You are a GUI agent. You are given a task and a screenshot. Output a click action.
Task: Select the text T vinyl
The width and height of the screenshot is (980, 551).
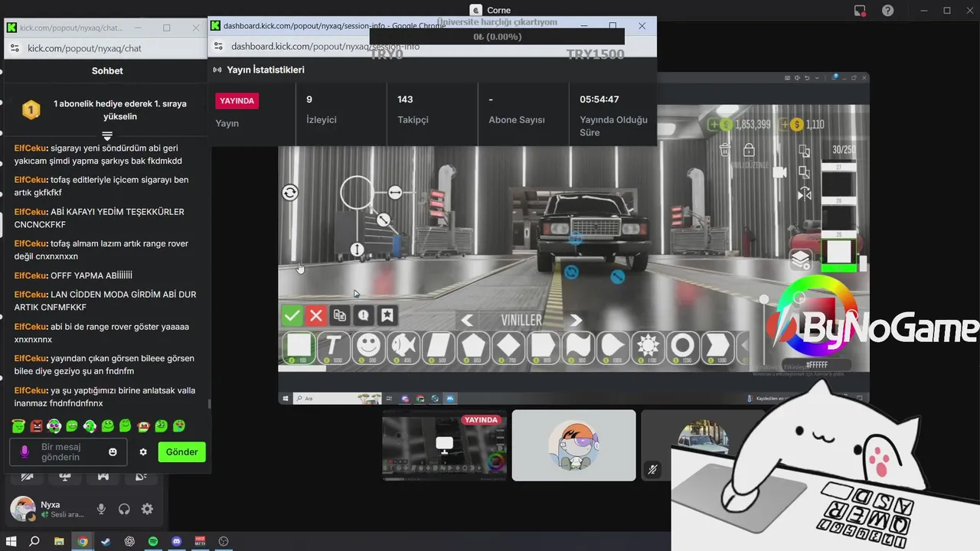(335, 347)
